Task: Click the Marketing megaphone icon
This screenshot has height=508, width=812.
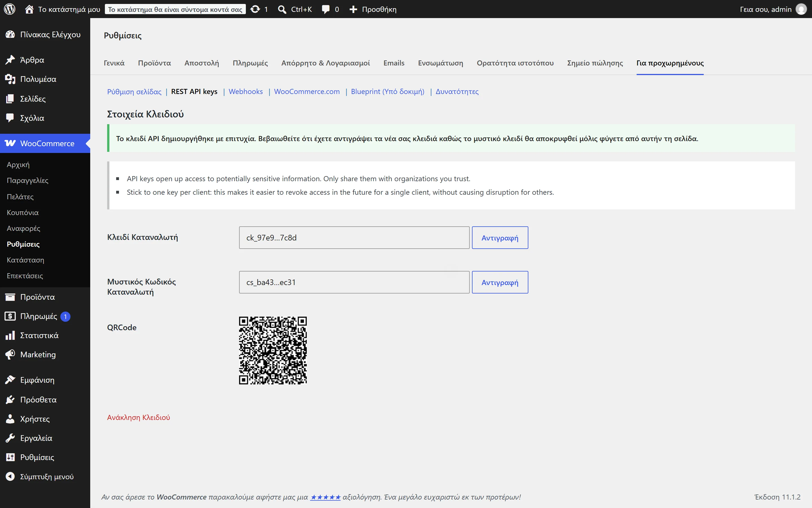Action: coord(10,354)
